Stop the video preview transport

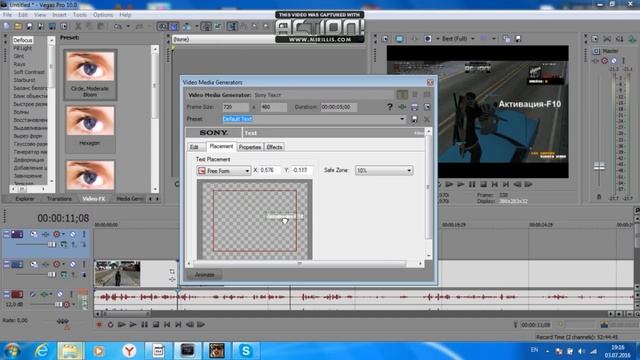[x=484, y=184]
